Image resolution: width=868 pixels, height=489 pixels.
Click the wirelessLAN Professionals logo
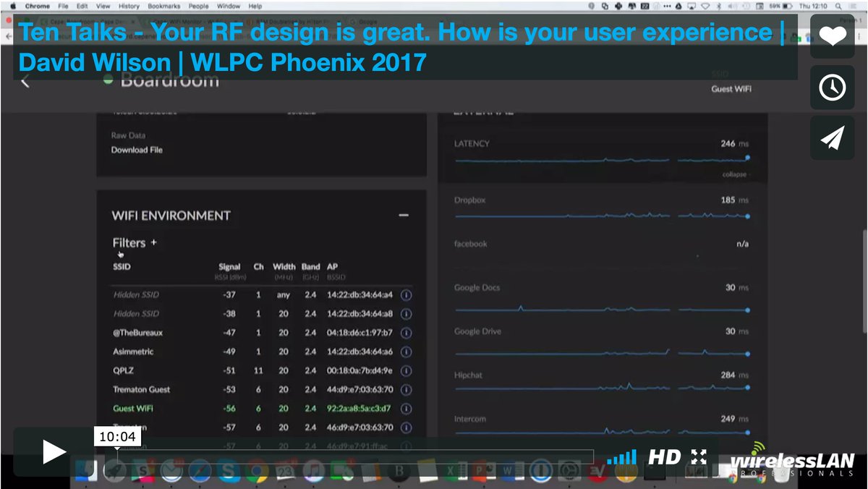point(791,460)
